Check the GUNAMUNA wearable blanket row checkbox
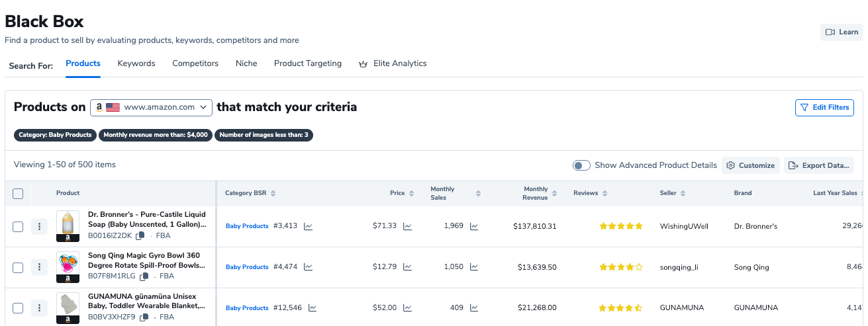868x326 pixels. (x=18, y=308)
